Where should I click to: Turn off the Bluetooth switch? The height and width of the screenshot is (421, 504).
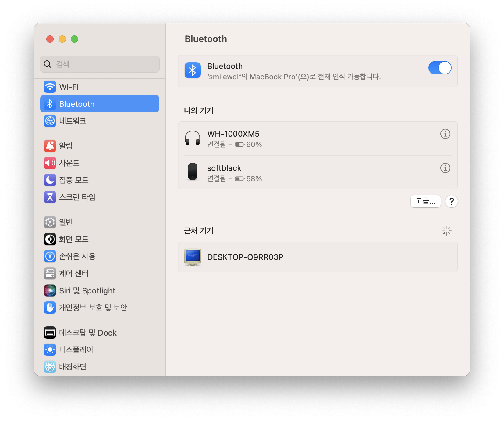pos(440,68)
